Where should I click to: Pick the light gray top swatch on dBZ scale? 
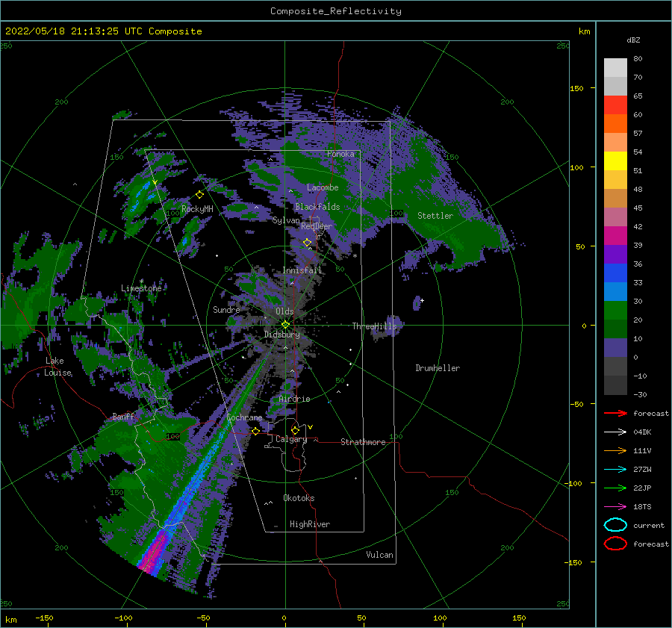[615, 68]
